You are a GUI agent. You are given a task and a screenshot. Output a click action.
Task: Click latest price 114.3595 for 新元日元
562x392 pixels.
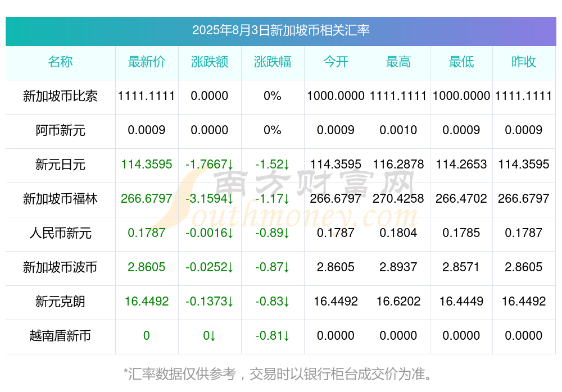(x=147, y=165)
